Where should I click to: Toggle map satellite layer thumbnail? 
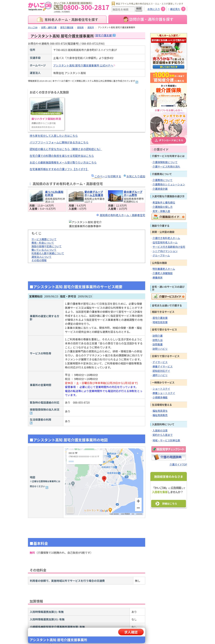pos(70,510)
